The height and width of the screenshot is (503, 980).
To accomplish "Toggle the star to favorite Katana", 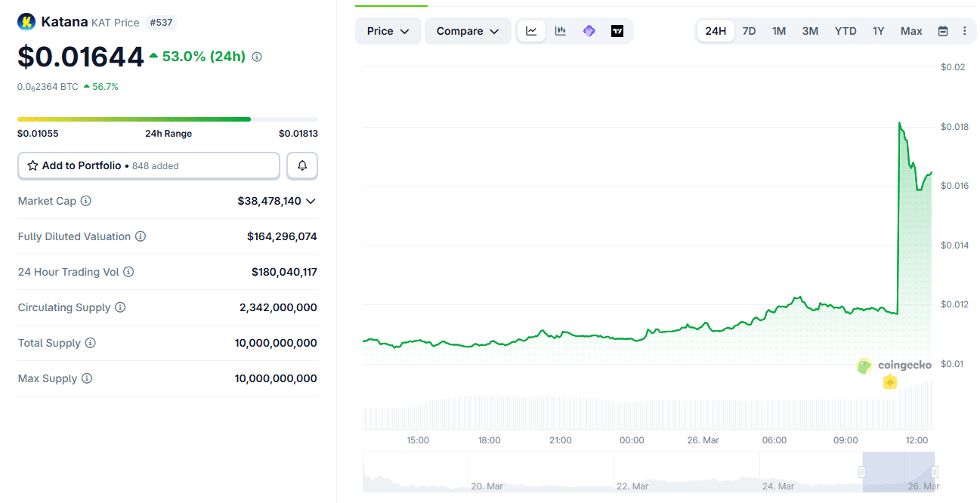I will 31,165.
